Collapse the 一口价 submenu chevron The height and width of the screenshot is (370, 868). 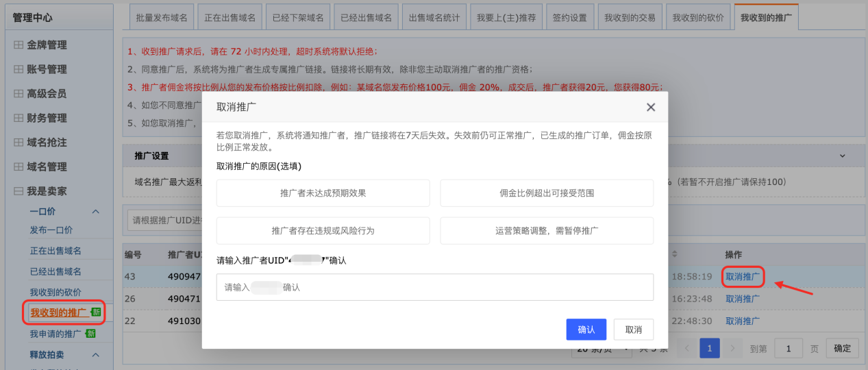pyautogui.click(x=96, y=212)
